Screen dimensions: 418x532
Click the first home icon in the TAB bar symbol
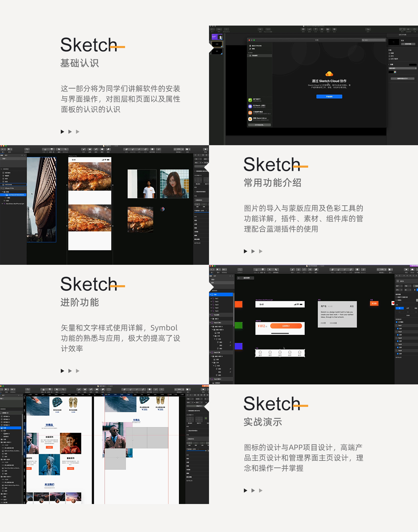point(260,352)
